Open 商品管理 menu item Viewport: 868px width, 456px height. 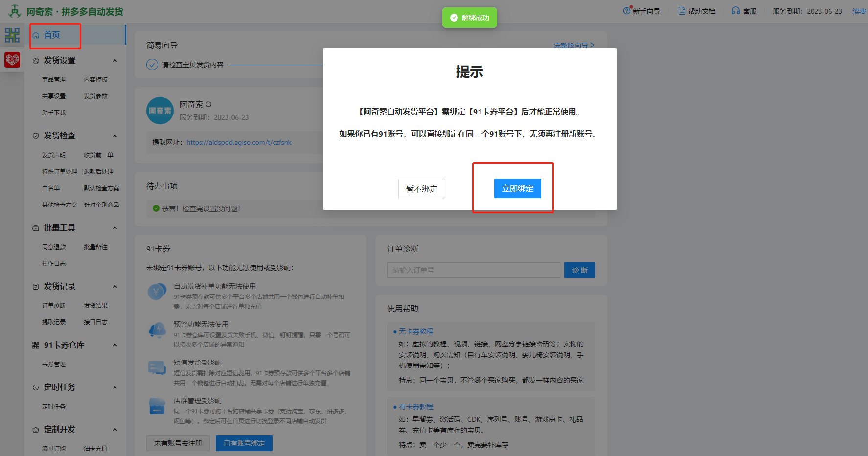(54, 79)
